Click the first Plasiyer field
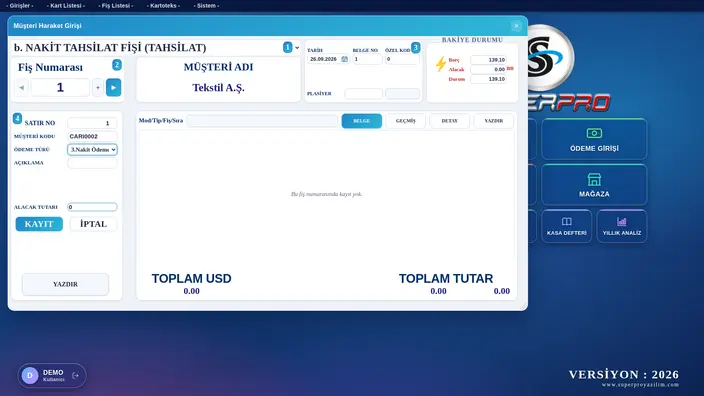This screenshot has height=396, width=704. 363,94
